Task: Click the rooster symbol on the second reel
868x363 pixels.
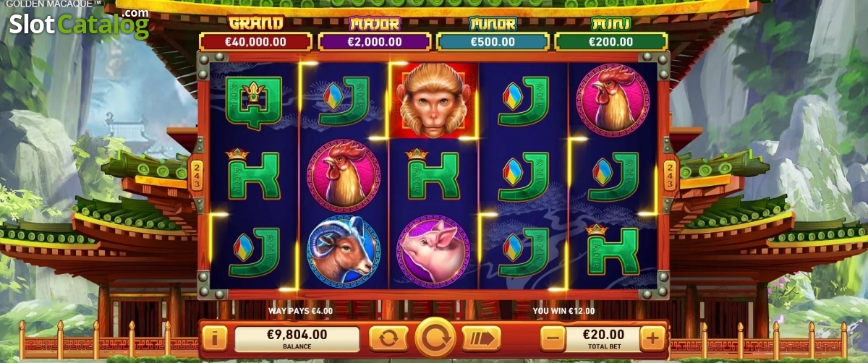Action: [x=344, y=176]
